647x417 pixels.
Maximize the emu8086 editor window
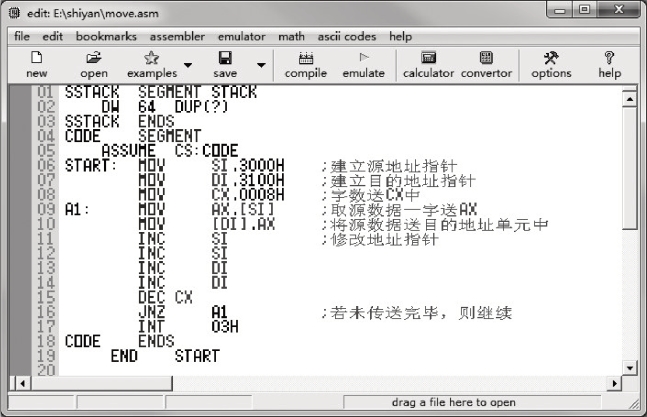584,9
